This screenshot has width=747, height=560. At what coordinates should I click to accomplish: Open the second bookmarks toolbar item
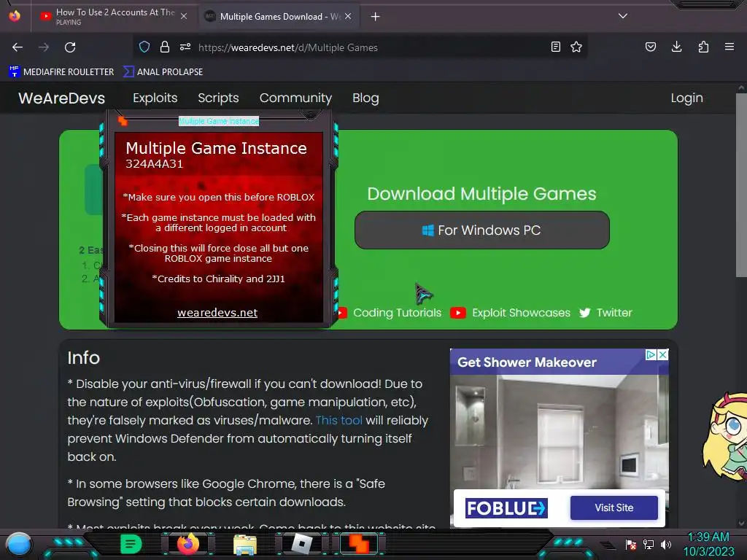(163, 72)
